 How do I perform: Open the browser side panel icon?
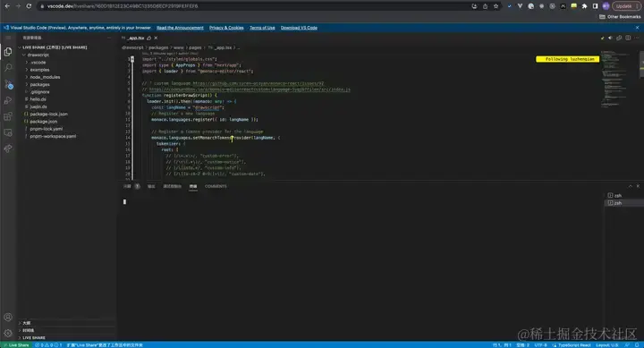click(x=595, y=6)
